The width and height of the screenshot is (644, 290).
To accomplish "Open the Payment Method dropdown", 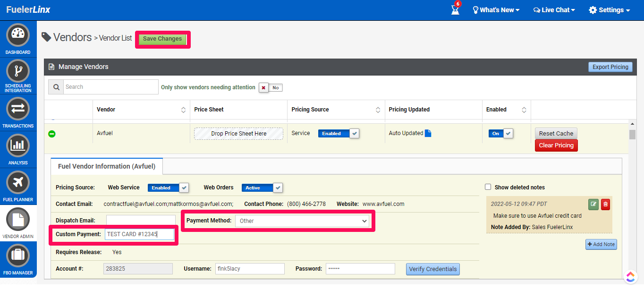I will click(302, 221).
